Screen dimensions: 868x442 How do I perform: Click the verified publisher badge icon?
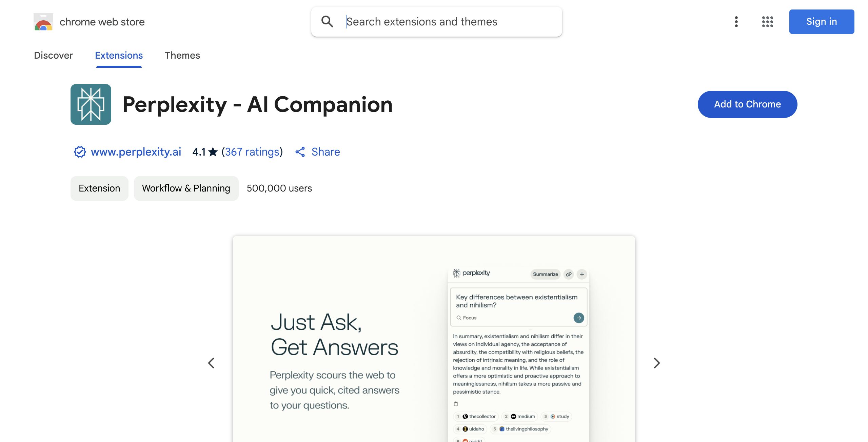point(80,152)
